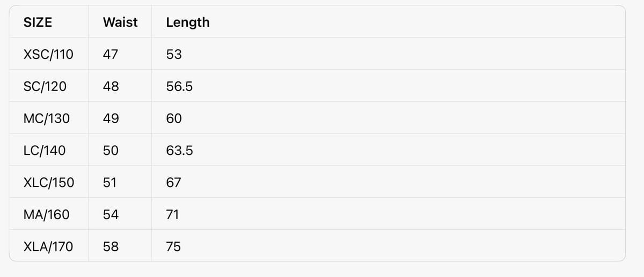Click the SIZE column header
This screenshot has height=277, width=644.
[x=38, y=23]
